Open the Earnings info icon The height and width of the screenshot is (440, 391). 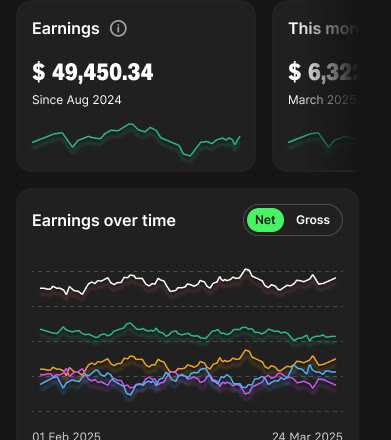point(118,29)
